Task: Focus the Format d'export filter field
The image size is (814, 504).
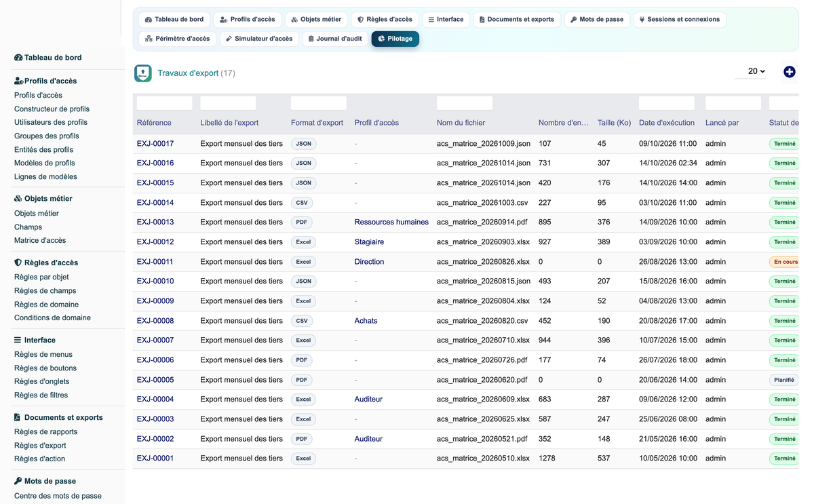Action: (x=319, y=103)
